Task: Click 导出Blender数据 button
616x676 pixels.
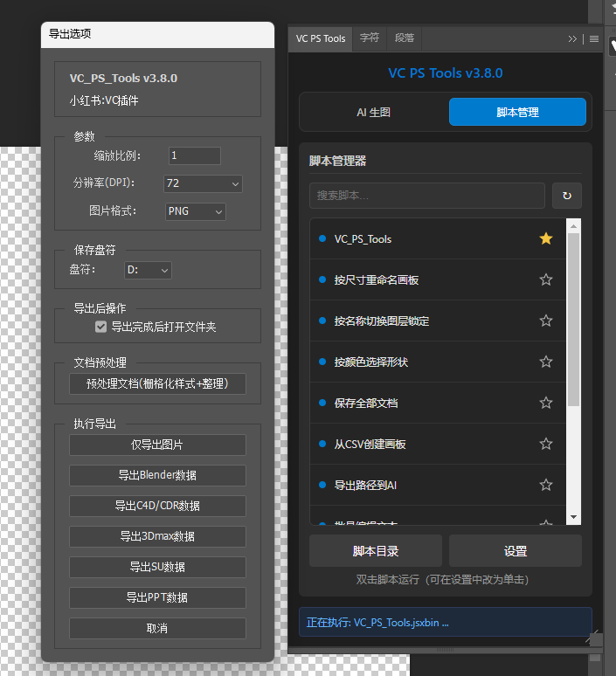Action: 157,475
